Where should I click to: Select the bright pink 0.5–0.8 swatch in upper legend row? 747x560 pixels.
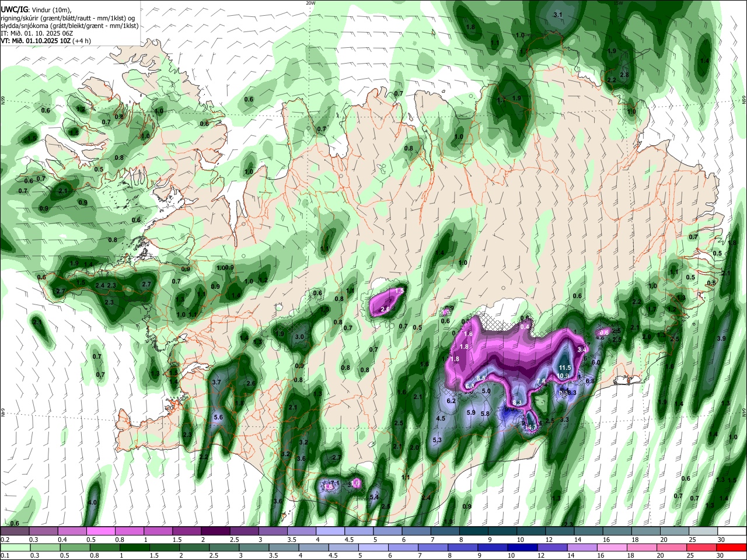tap(100, 531)
